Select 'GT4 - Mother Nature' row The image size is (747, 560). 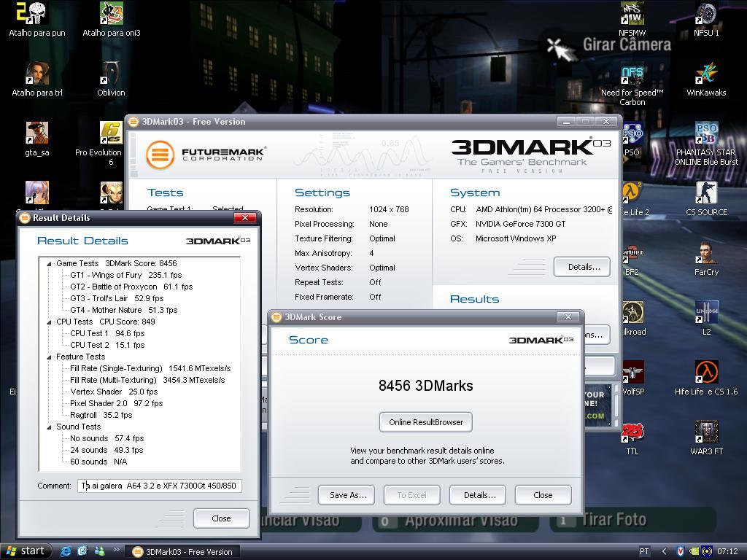(x=124, y=310)
